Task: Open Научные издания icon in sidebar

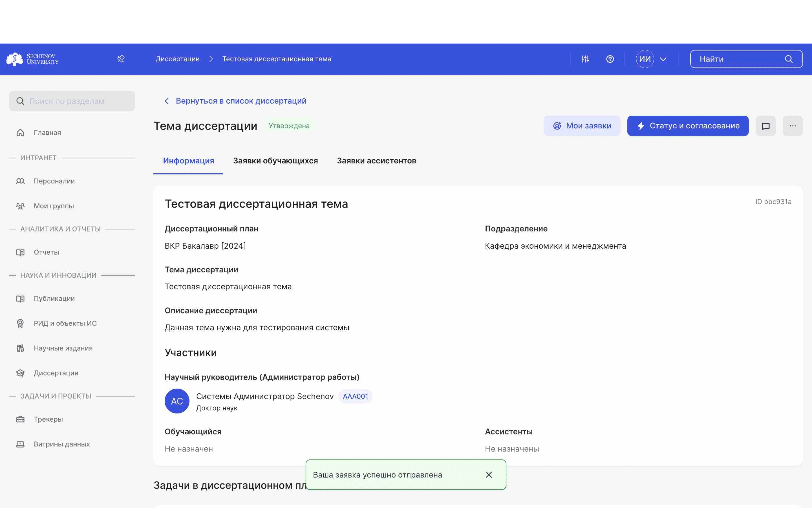Action: pyautogui.click(x=20, y=348)
